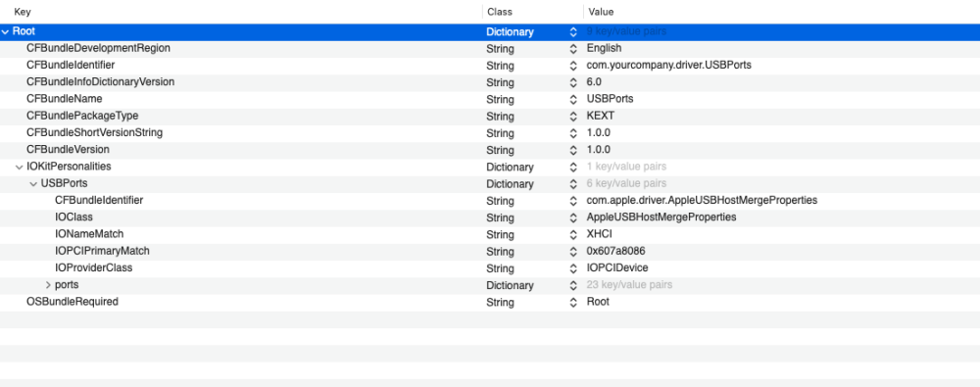
Task: Click value com.yourcompany.driver.USBPorts
Action: (668, 65)
